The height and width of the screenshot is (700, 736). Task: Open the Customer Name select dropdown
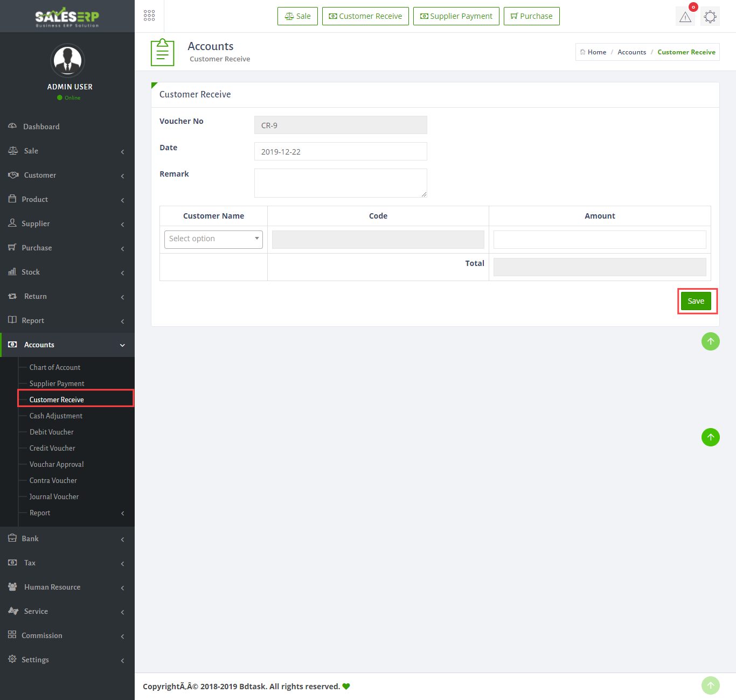tap(213, 239)
